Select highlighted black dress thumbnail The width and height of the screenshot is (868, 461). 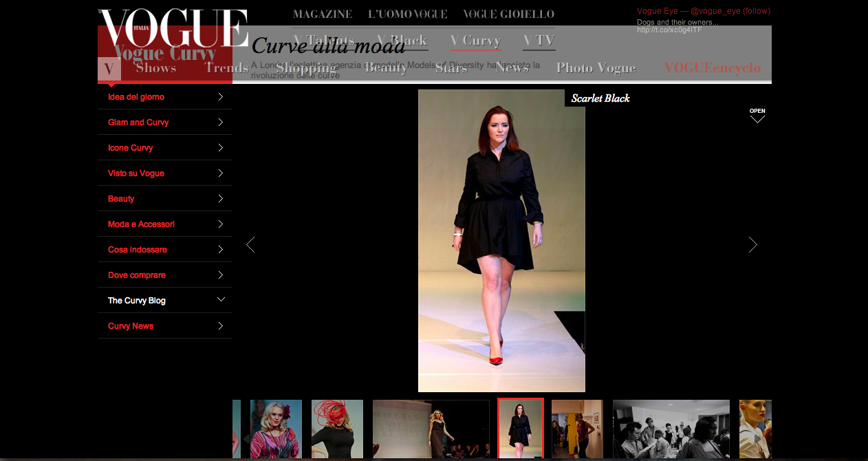(x=521, y=429)
